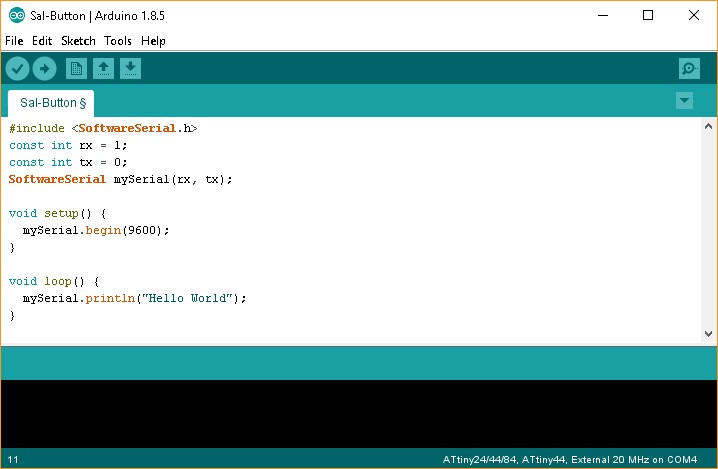Click the Verify sketch checkmark icon
Image resolution: width=718 pixels, height=469 pixels.
(17, 69)
